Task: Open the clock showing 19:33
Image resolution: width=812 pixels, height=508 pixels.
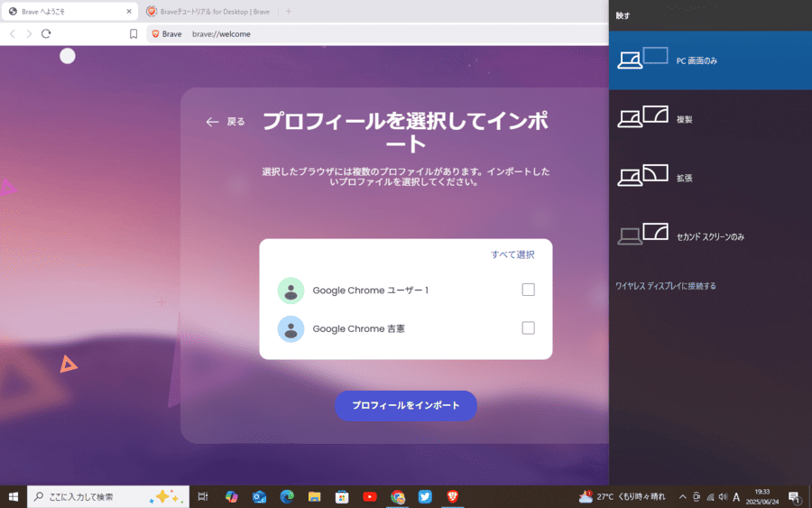Action: (x=762, y=496)
